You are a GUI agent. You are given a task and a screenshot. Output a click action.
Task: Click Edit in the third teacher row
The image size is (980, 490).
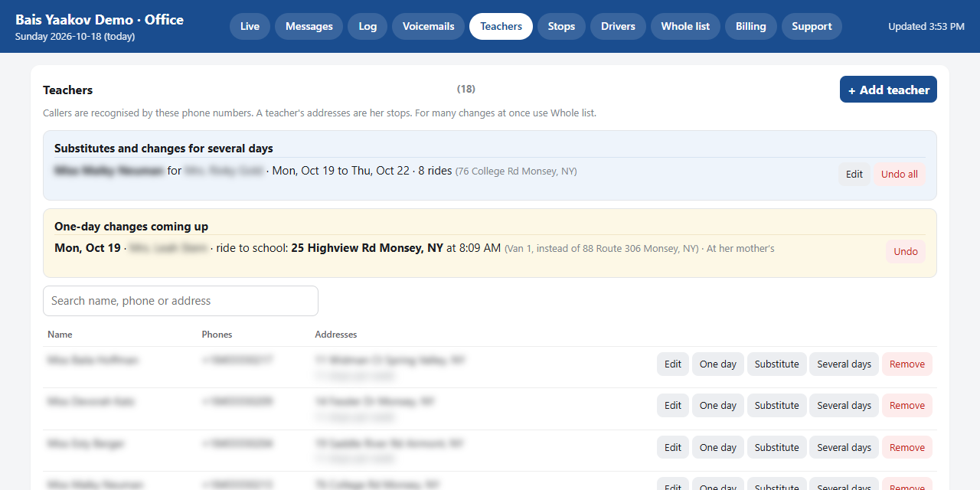[x=673, y=448]
